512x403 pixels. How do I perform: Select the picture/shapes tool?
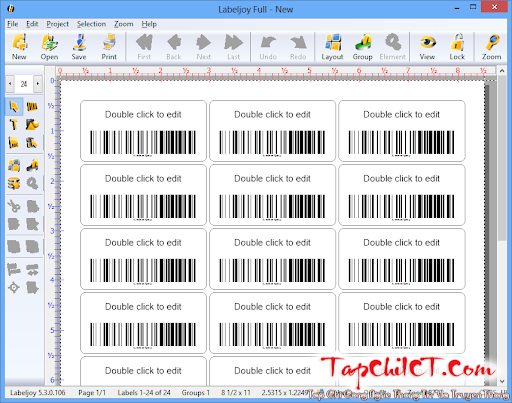pos(32,125)
